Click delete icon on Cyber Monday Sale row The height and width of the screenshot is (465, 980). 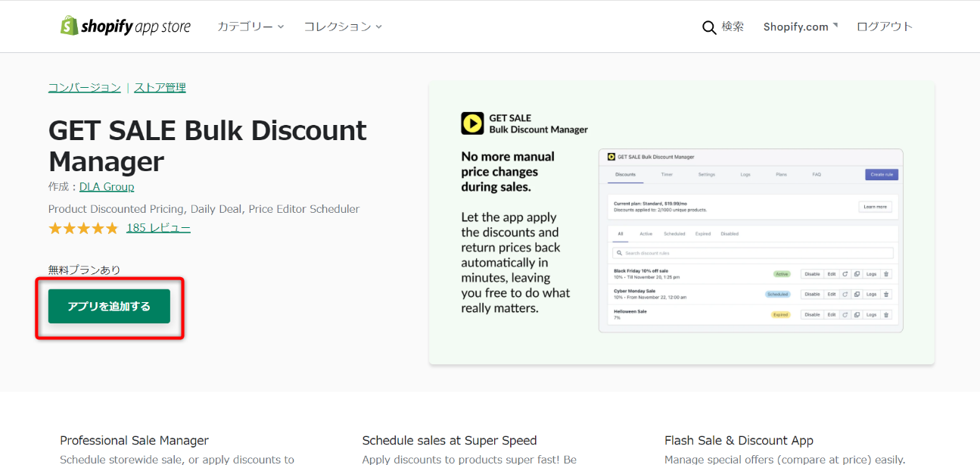[x=886, y=294]
